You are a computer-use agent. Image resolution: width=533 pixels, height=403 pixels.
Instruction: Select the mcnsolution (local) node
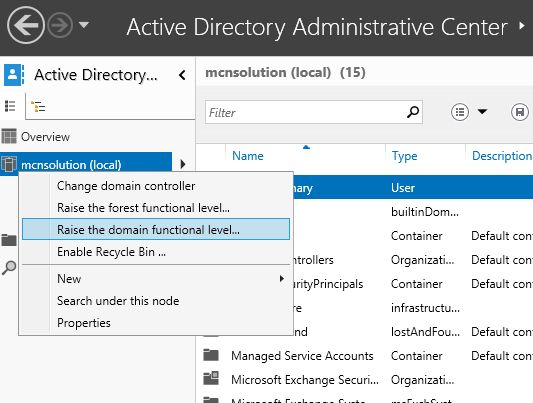86,164
